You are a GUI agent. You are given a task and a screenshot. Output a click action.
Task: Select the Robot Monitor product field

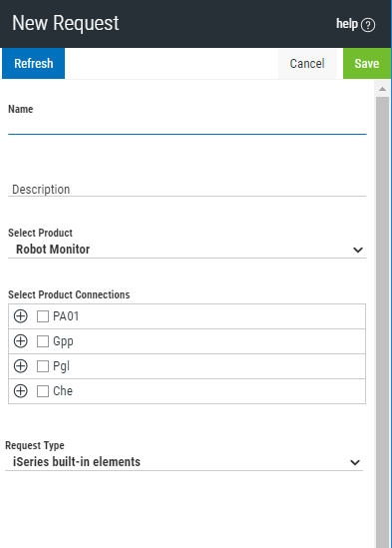click(x=187, y=250)
